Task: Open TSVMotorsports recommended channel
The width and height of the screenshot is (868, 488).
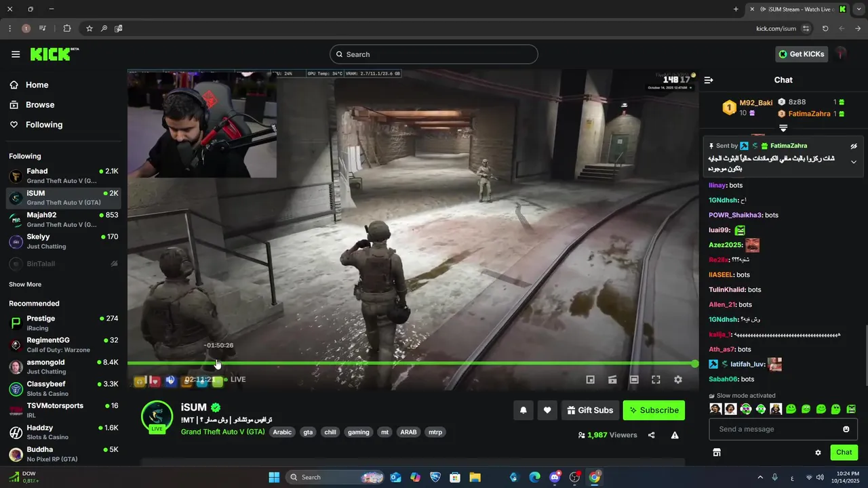Action: (x=64, y=410)
